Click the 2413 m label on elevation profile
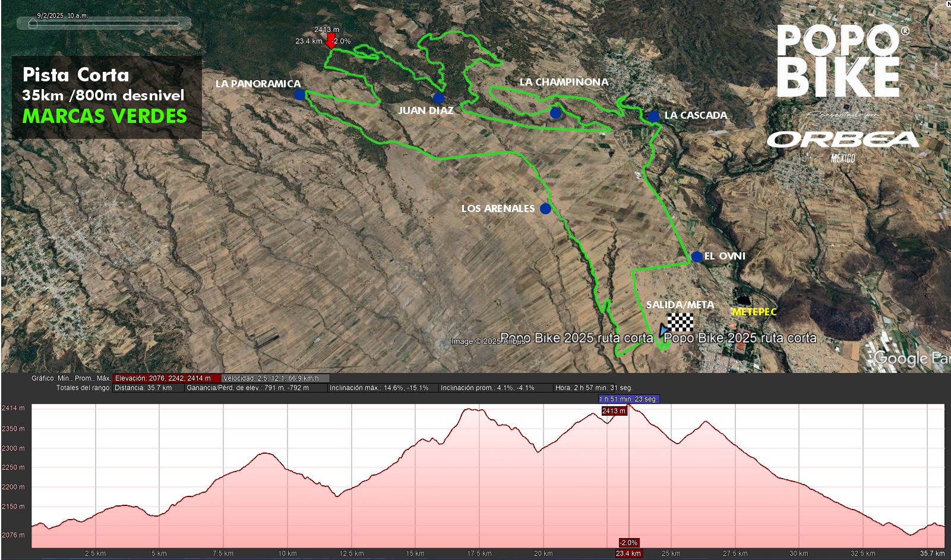 coord(614,411)
